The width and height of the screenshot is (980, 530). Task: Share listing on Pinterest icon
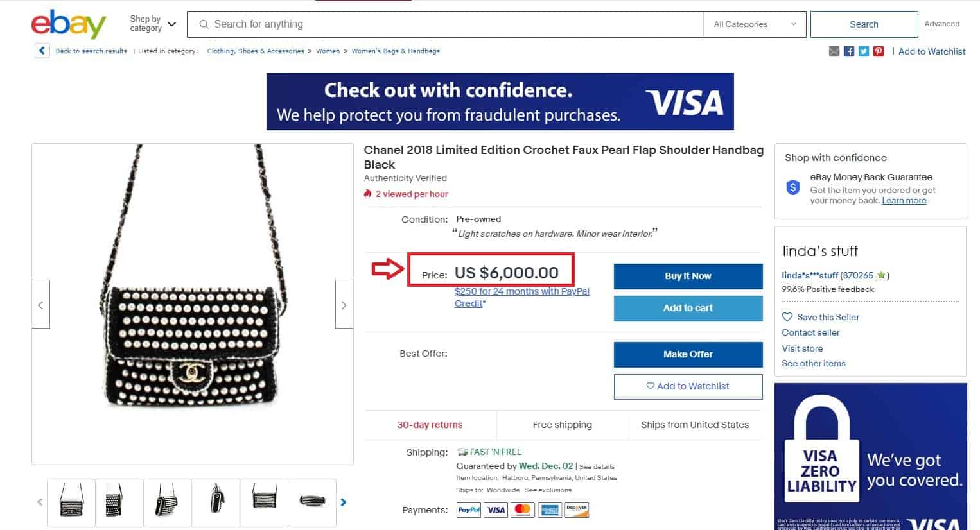tap(879, 51)
